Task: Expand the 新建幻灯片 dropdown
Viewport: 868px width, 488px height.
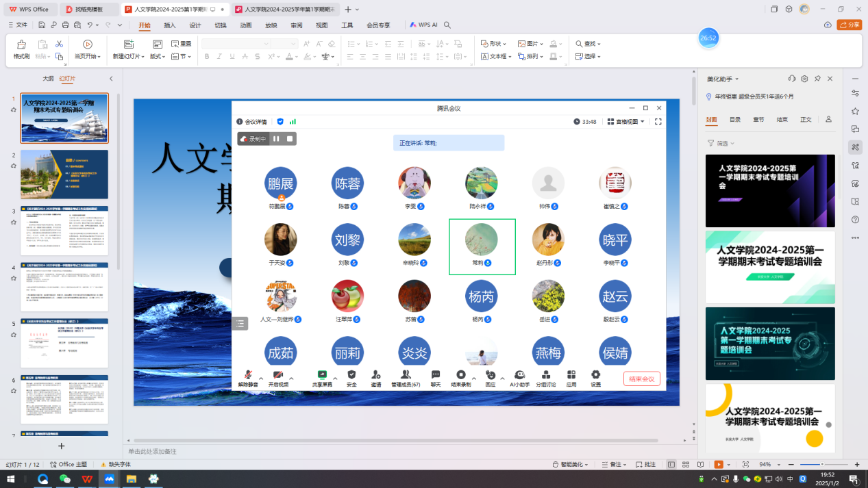Action: coord(129,57)
